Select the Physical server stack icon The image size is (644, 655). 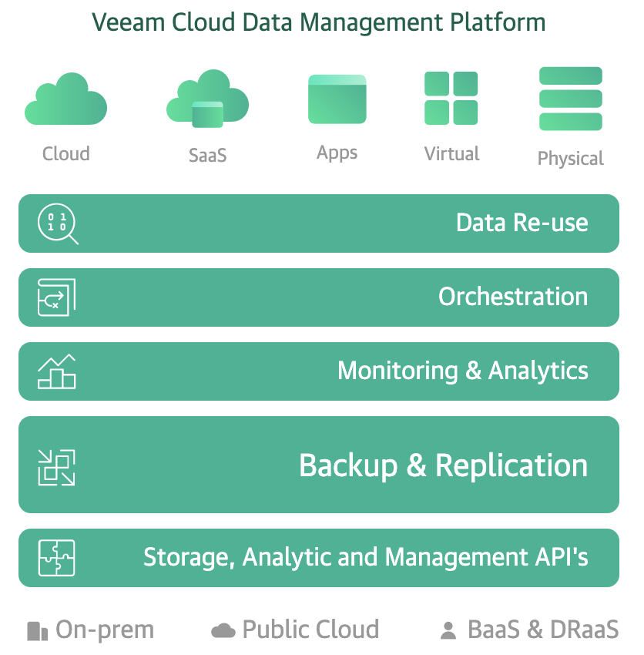(x=570, y=99)
